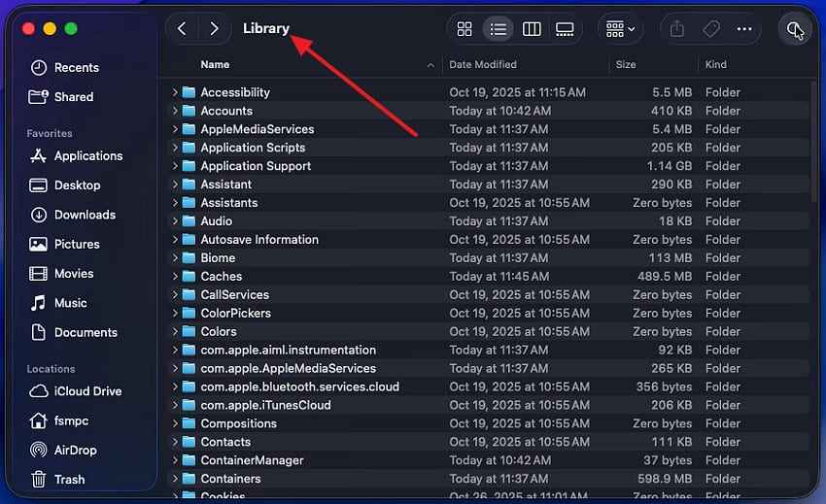
Task: Select the Audio folder
Action: pyautogui.click(x=489, y=221)
